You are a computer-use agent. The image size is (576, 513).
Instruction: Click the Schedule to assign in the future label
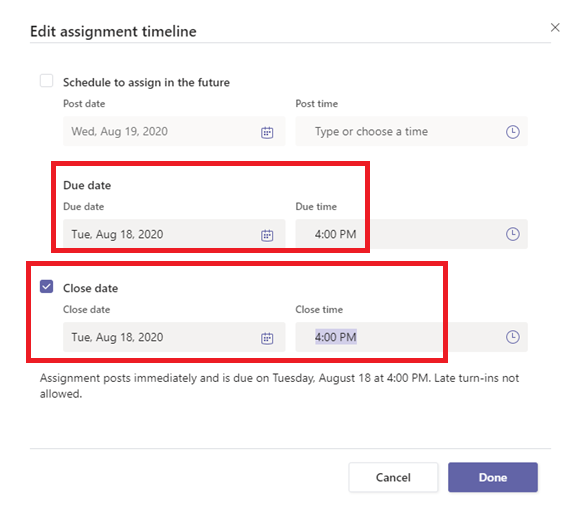coord(146,82)
